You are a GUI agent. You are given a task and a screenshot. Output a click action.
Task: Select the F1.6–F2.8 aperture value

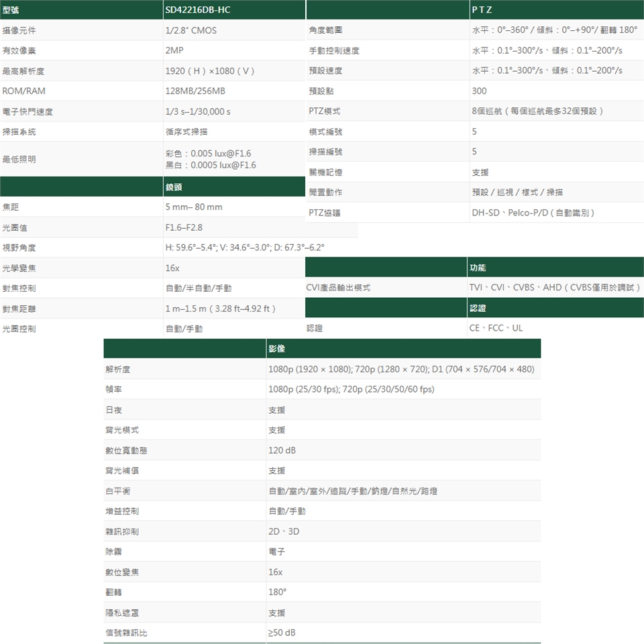[184, 227]
